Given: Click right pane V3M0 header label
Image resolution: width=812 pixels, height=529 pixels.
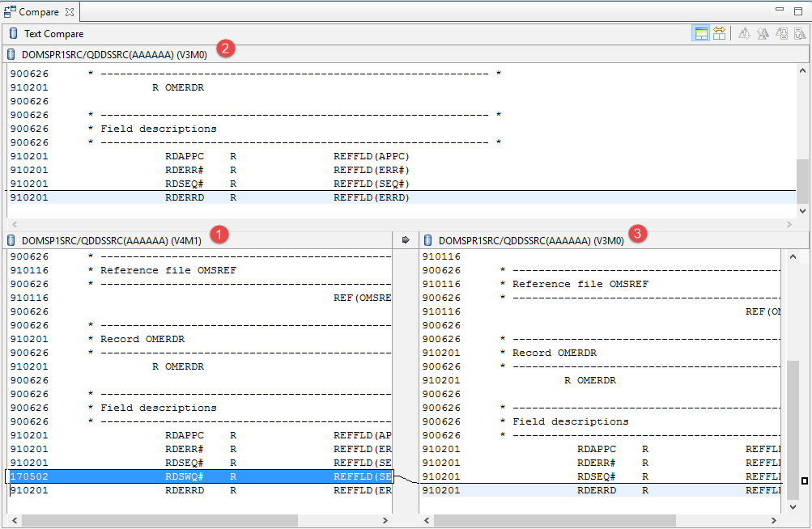Looking at the screenshot, I should point(531,240).
